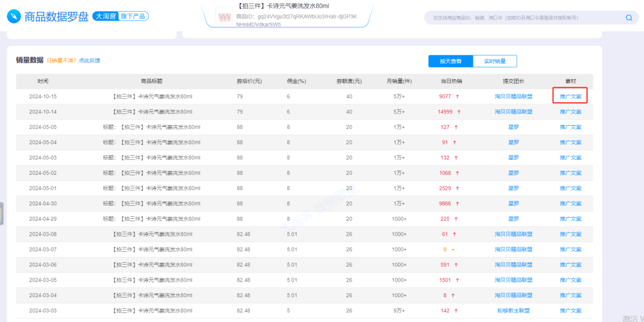Viewport: 644px width, 322px height.
Task: Click the 月销量(件) column header
Action: (399, 81)
